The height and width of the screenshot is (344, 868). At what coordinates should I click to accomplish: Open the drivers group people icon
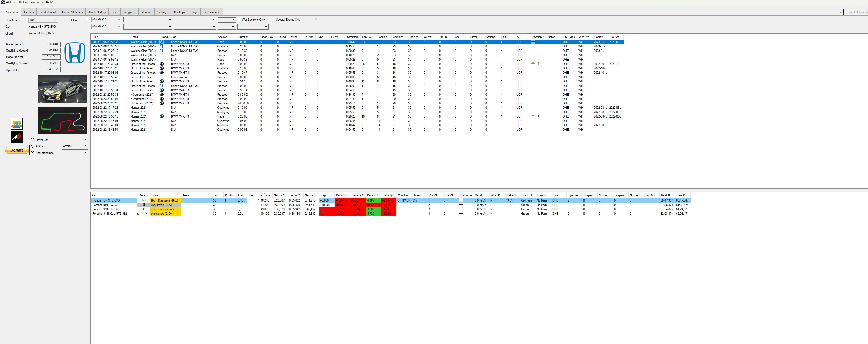click(x=17, y=123)
